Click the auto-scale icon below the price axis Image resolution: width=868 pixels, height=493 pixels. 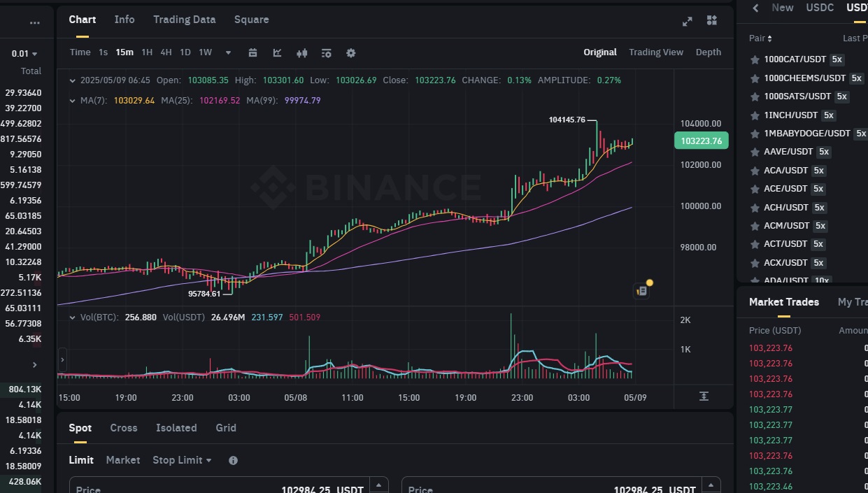pos(704,396)
